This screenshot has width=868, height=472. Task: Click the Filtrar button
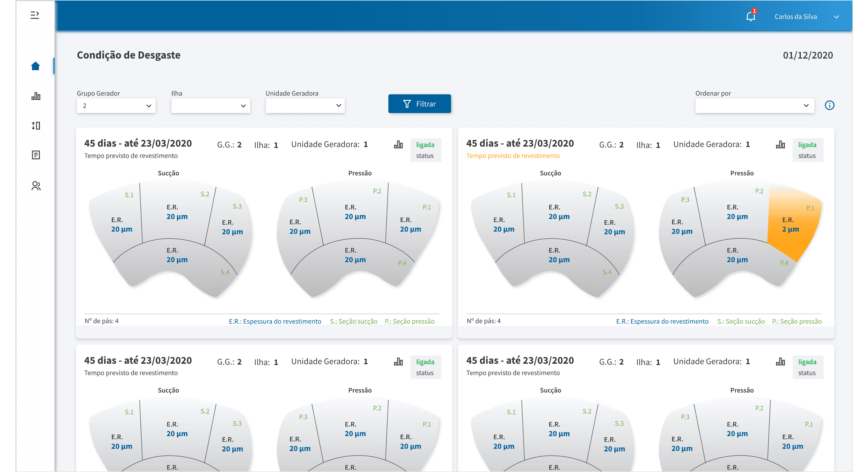(420, 104)
